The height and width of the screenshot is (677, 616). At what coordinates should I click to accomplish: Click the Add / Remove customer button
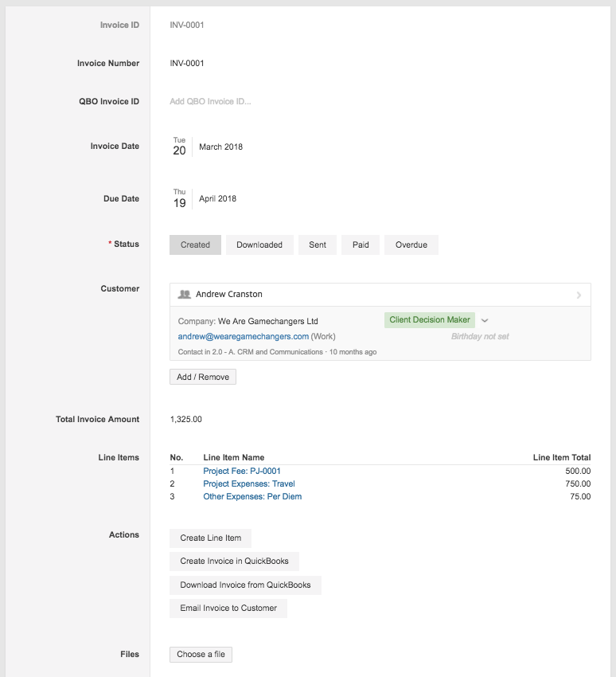[x=203, y=377]
